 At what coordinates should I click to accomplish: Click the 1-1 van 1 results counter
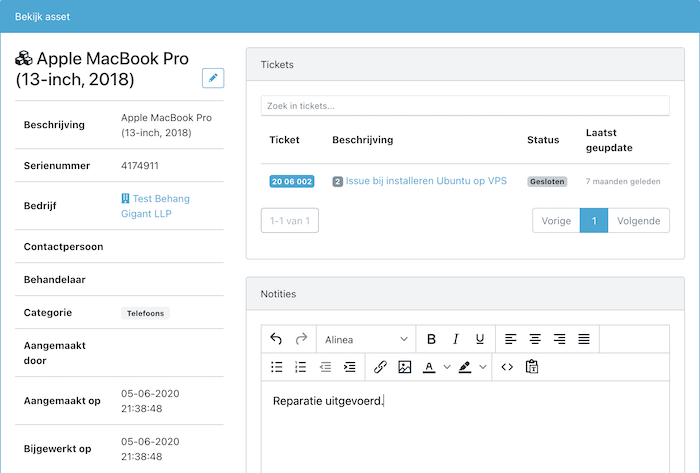(x=290, y=220)
